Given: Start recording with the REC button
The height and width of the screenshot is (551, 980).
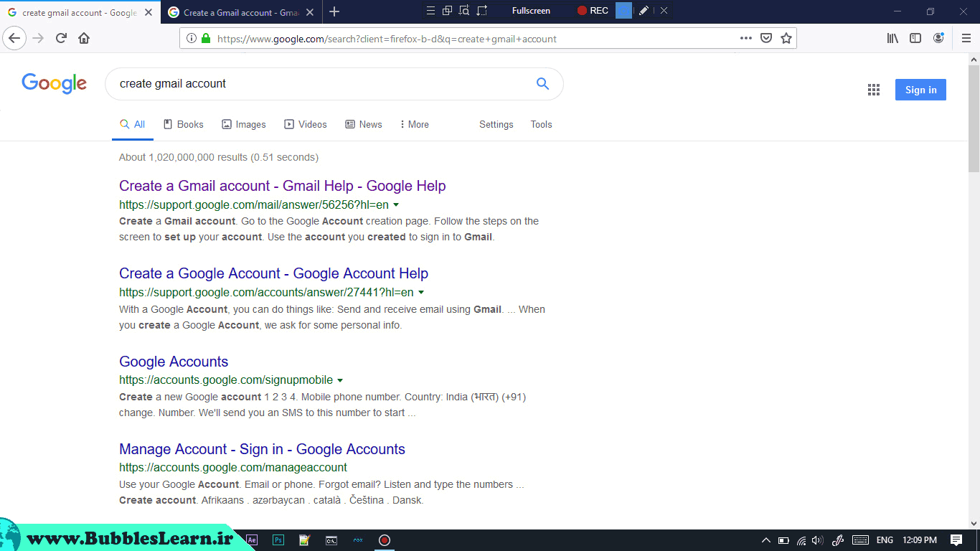Looking at the screenshot, I should coord(593,11).
